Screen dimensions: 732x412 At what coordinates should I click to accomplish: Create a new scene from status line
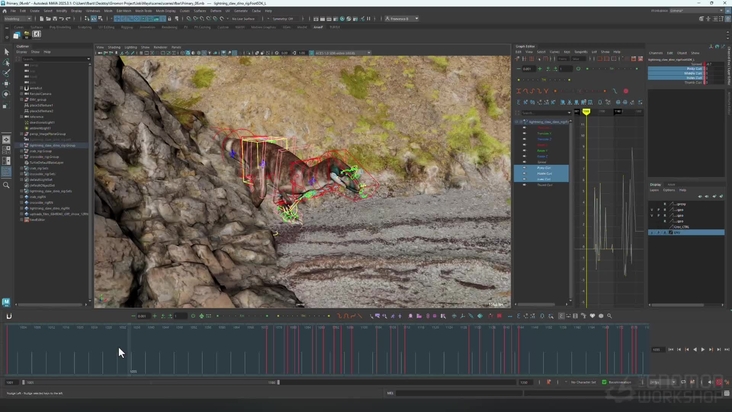(42, 19)
